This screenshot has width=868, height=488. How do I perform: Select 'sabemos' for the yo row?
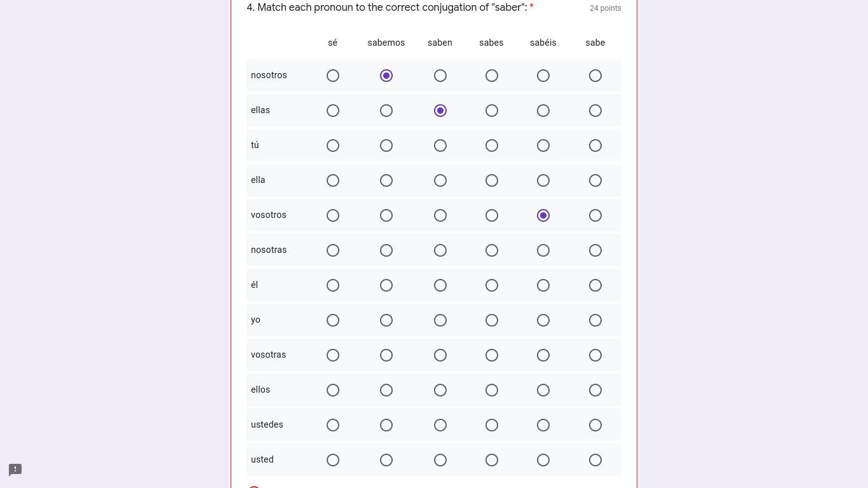point(386,320)
